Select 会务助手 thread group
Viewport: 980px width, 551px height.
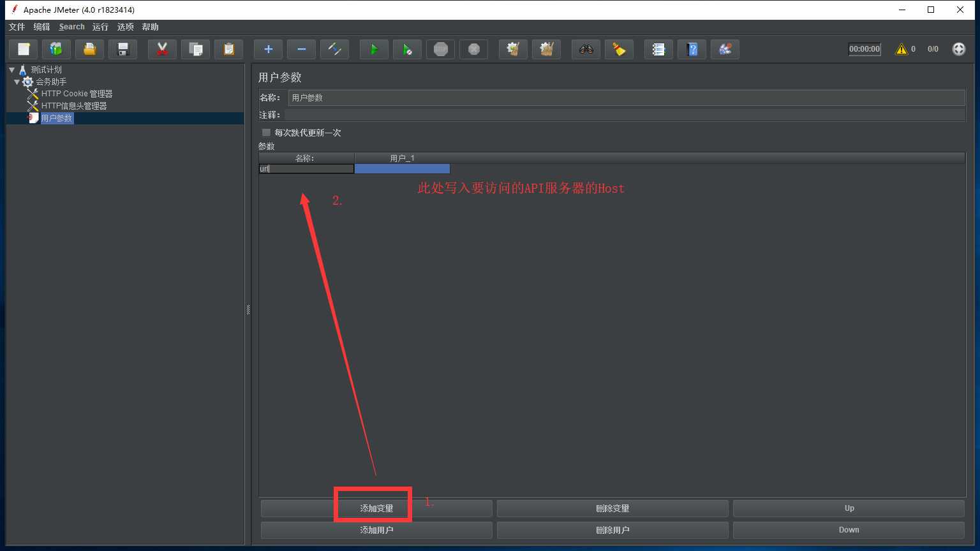tap(51, 82)
